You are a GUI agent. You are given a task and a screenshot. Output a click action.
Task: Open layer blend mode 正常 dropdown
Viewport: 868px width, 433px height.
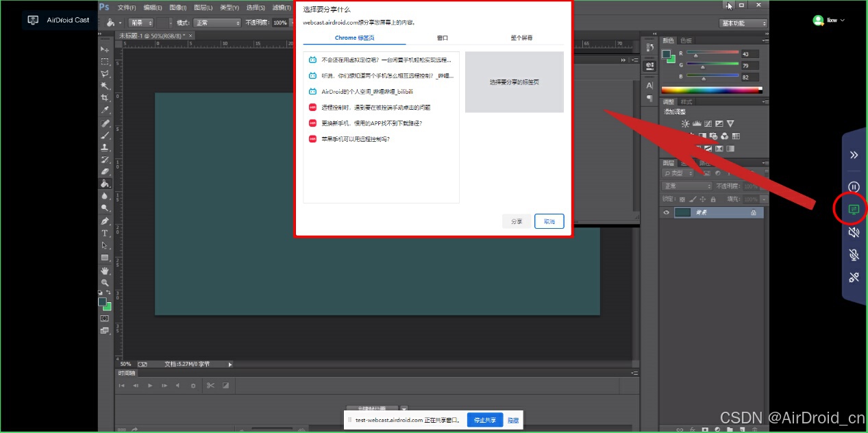[x=688, y=186]
